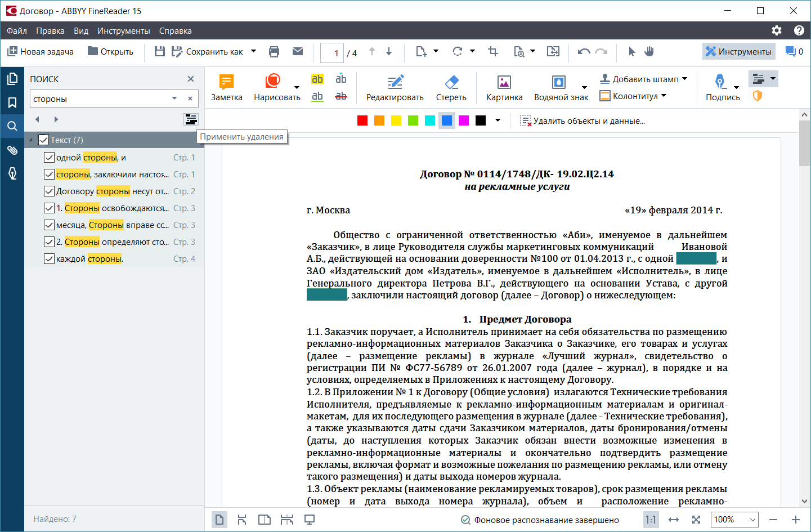Expand the Добавить штамп dropdown

[x=684, y=79]
